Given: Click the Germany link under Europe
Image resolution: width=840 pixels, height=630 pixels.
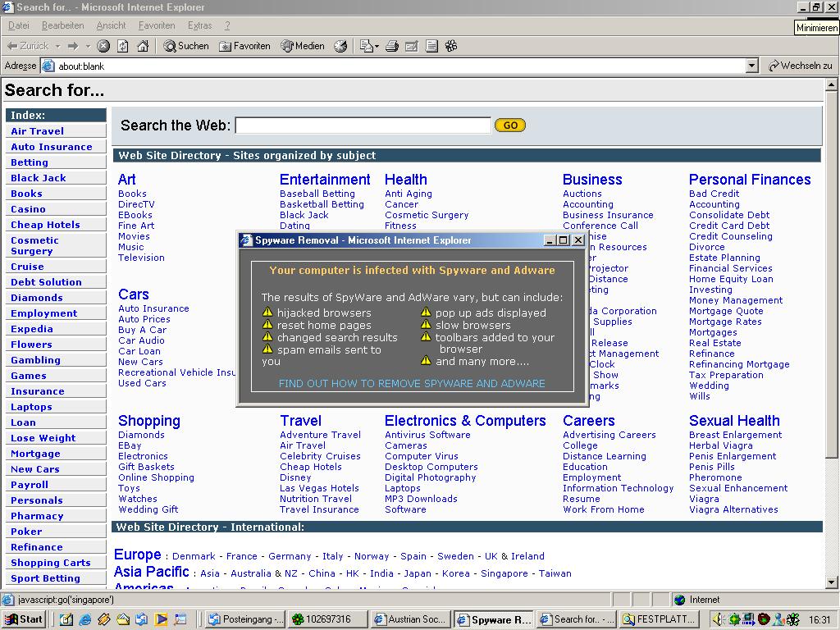Looking at the screenshot, I should click(x=290, y=557).
